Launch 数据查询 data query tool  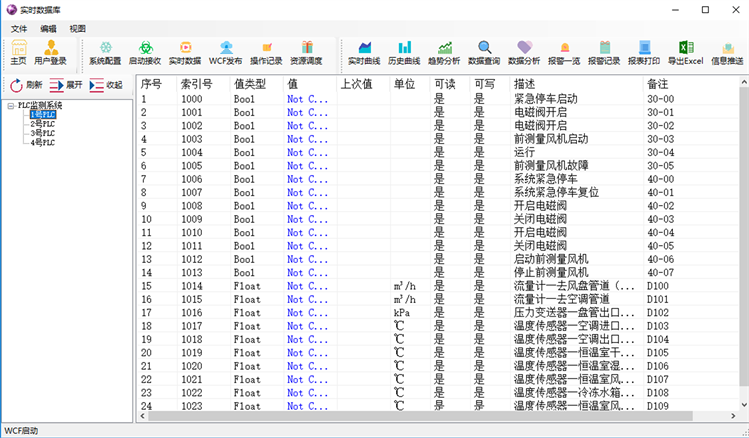pos(484,53)
